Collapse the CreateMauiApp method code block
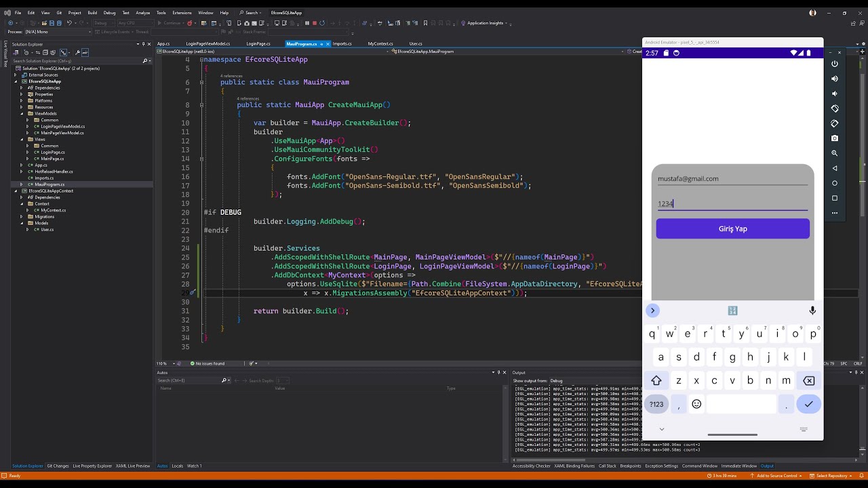 coord(201,105)
